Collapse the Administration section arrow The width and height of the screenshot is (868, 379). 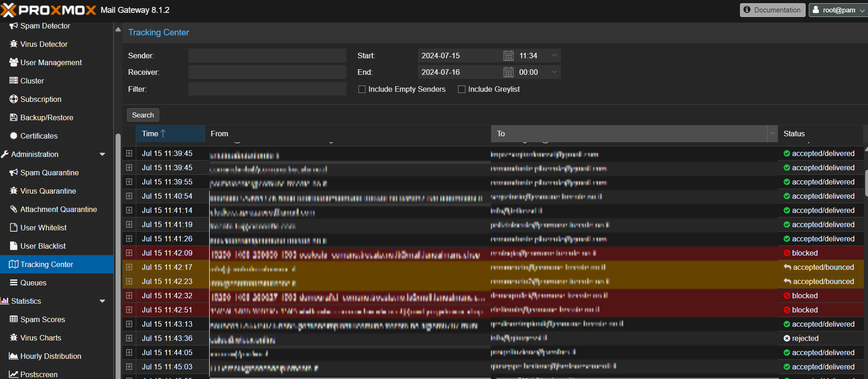(x=102, y=155)
